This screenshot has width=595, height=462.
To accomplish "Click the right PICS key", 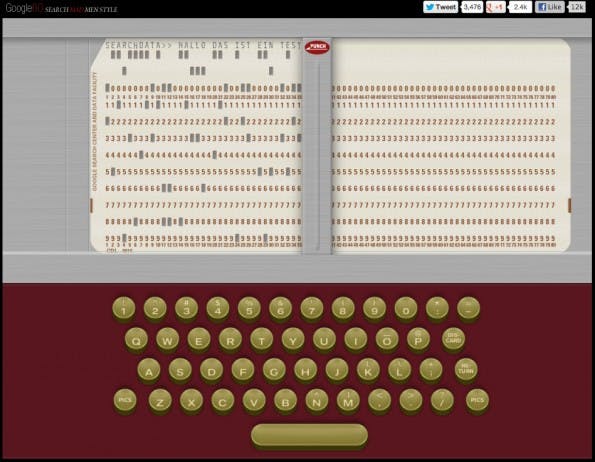I will point(477,400).
